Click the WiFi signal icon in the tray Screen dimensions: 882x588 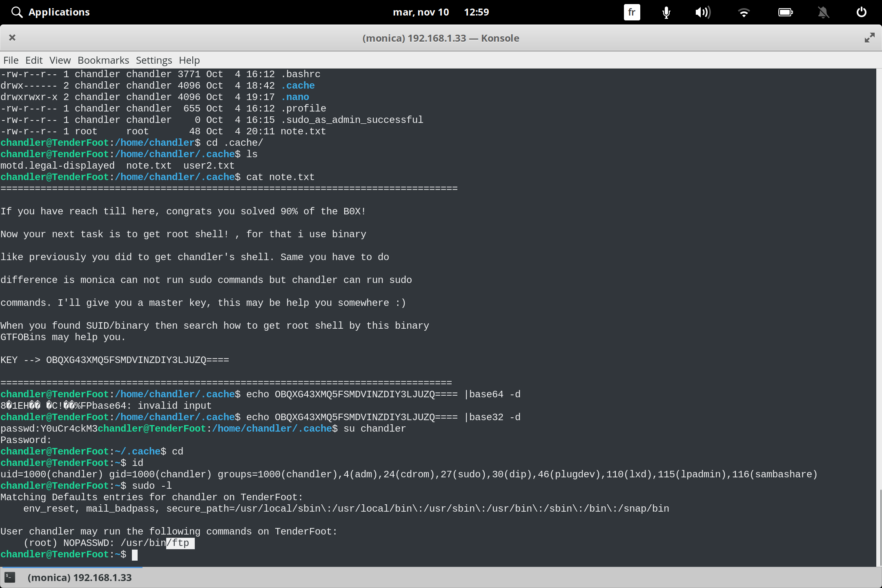pyautogui.click(x=744, y=12)
